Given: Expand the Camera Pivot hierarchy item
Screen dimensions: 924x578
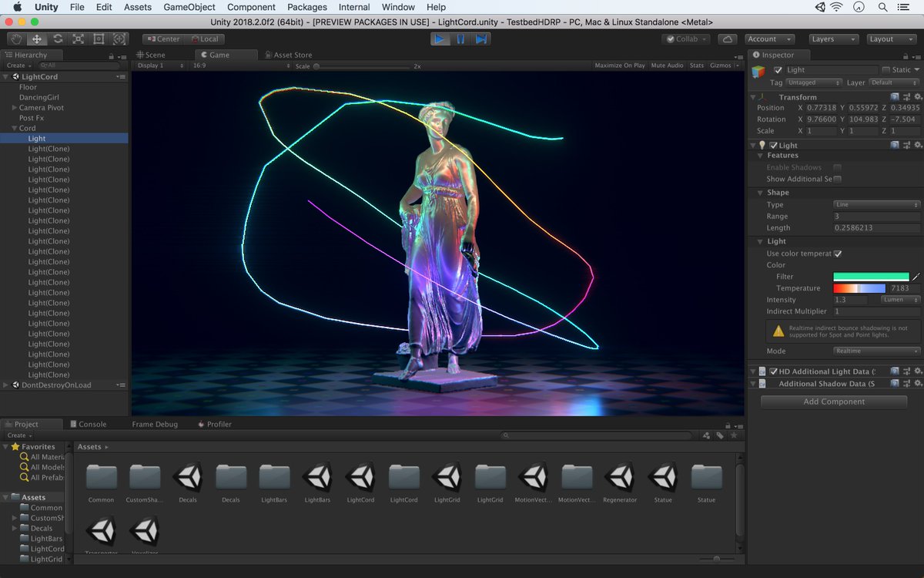Looking at the screenshot, I should pos(14,108).
